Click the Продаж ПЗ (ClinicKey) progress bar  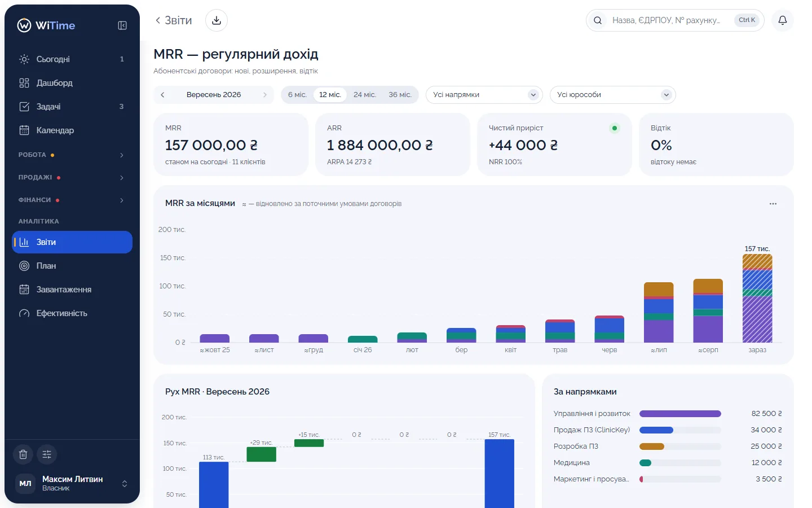pos(680,430)
